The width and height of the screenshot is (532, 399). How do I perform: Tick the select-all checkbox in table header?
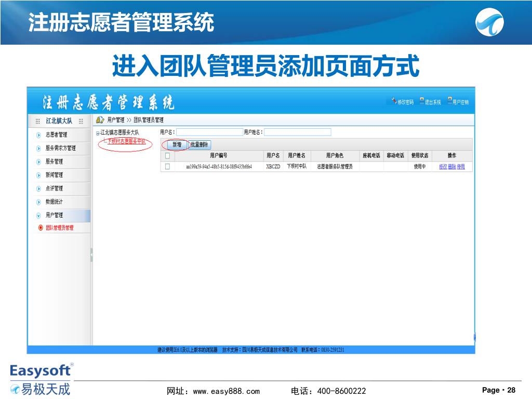click(167, 156)
